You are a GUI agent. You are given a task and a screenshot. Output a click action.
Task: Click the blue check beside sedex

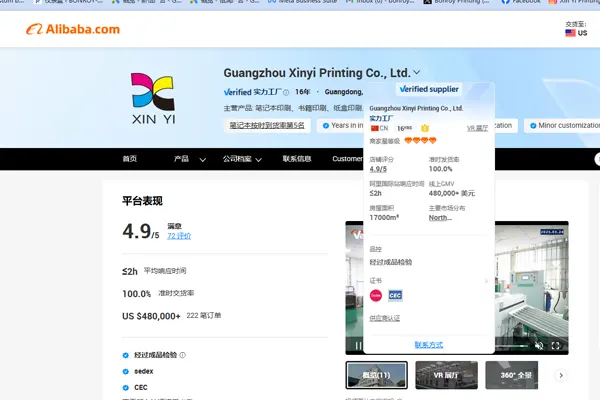coord(126,371)
